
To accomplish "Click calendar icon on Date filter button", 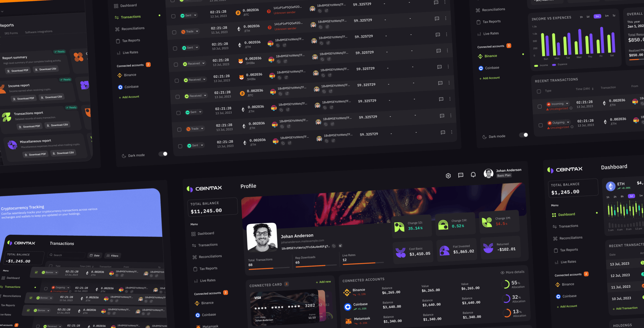I will [91, 255].
